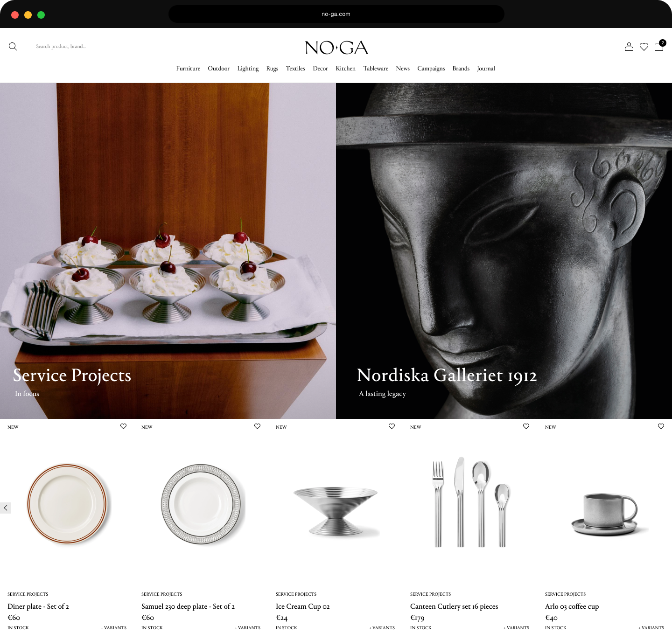Open the Journal menu item

(486, 68)
